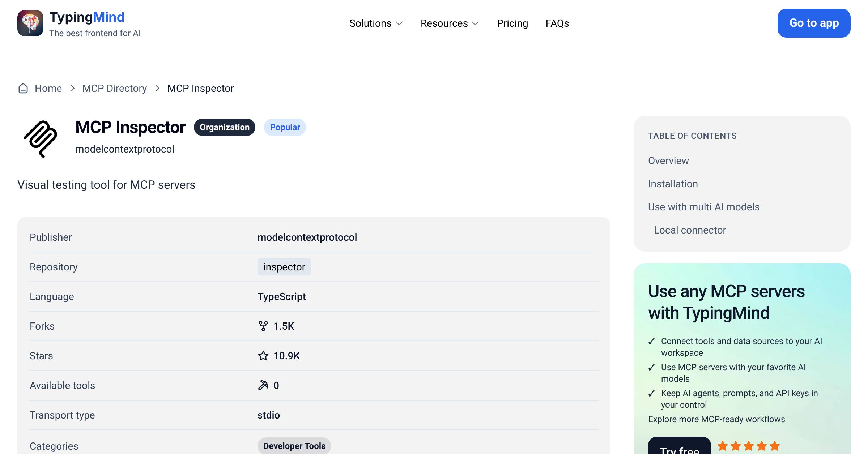Open the Pricing page
This screenshot has width=868, height=454.
(512, 23)
